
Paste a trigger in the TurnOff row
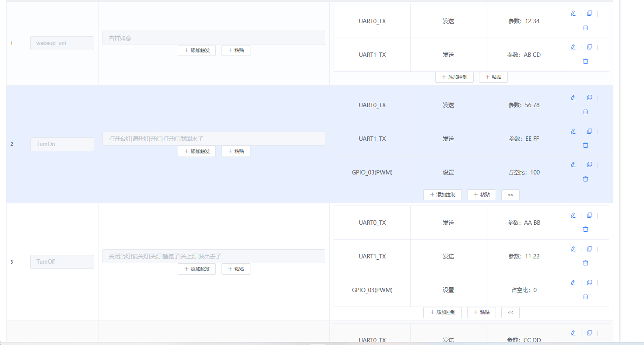(236, 269)
